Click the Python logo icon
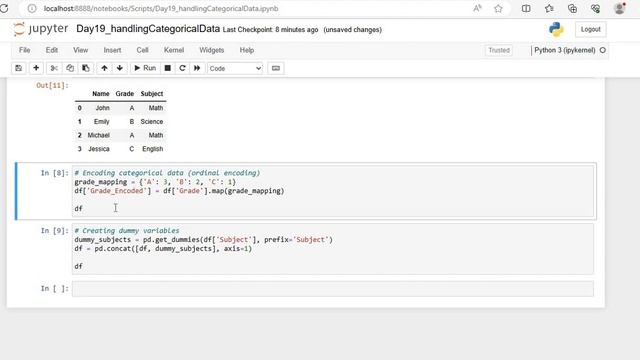Image resolution: width=640 pixels, height=360 pixels. (x=556, y=29)
